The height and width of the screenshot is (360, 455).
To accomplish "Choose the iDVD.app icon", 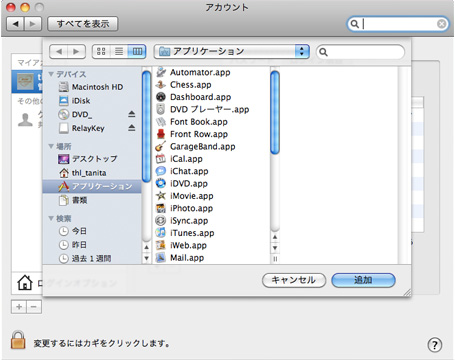I will [161, 183].
